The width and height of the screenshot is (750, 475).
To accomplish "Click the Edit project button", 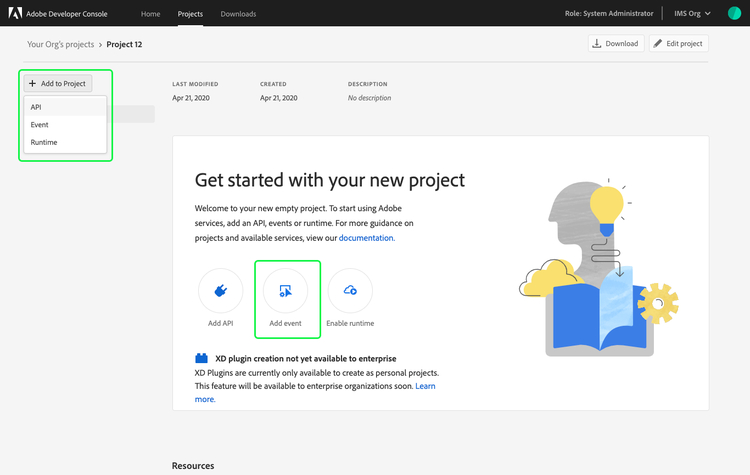I will point(678,44).
